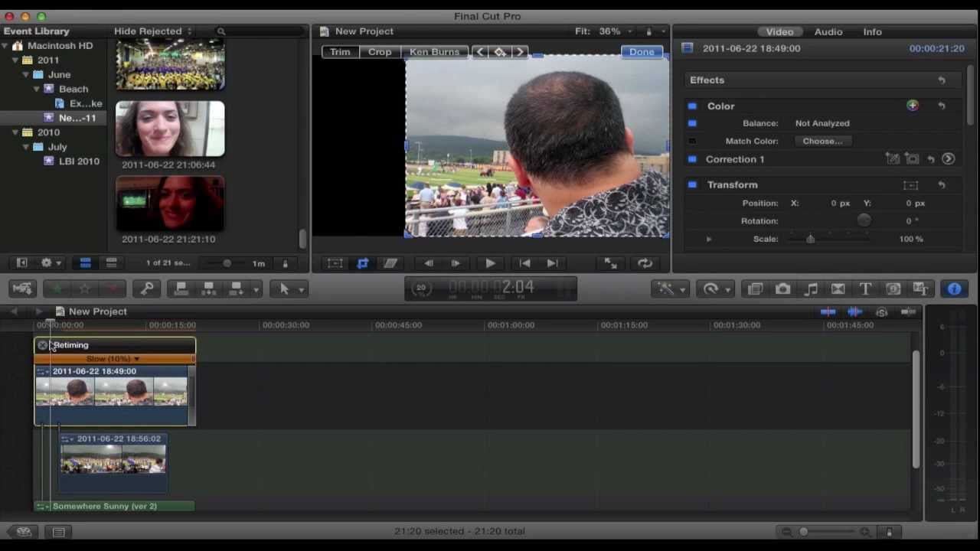Open the Enhancements magic wand menu

[x=671, y=289]
